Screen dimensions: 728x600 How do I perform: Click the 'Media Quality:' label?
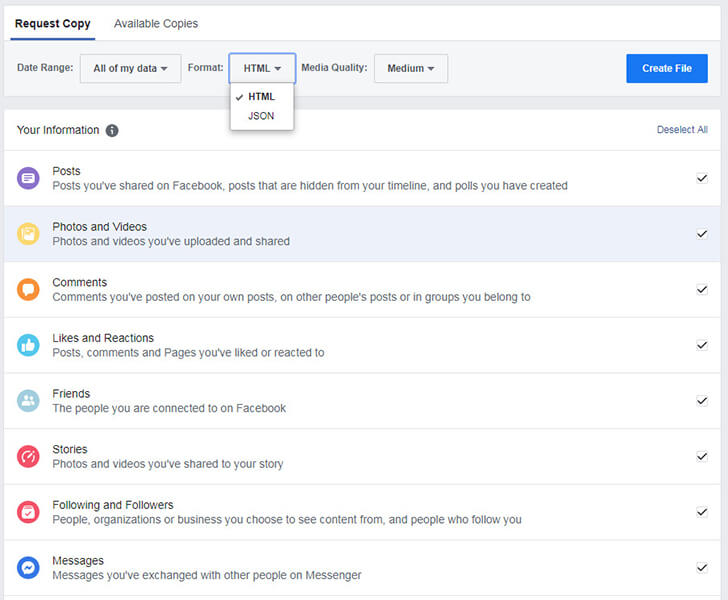click(334, 68)
